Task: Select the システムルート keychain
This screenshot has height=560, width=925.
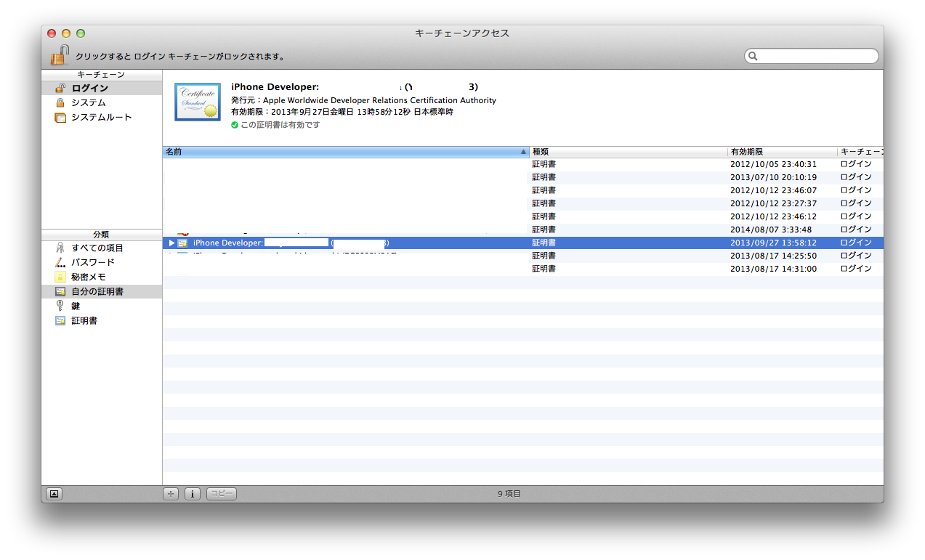Action: (102, 117)
